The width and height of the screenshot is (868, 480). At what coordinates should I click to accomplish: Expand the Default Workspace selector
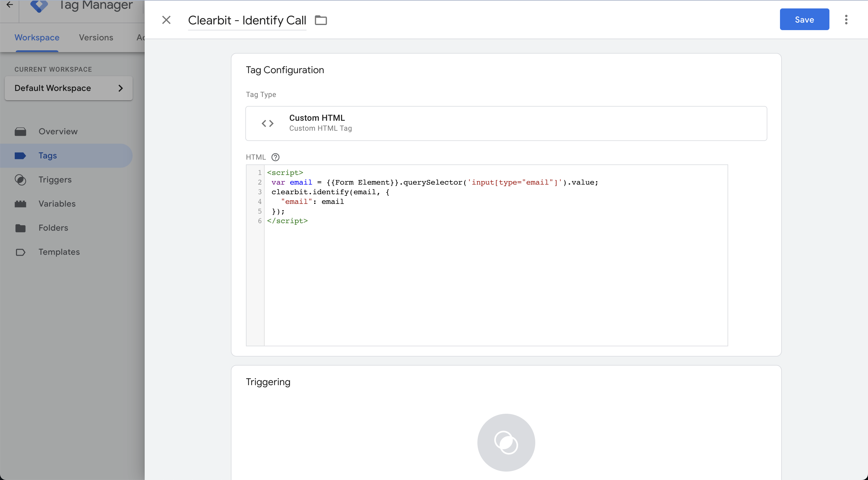69,88
